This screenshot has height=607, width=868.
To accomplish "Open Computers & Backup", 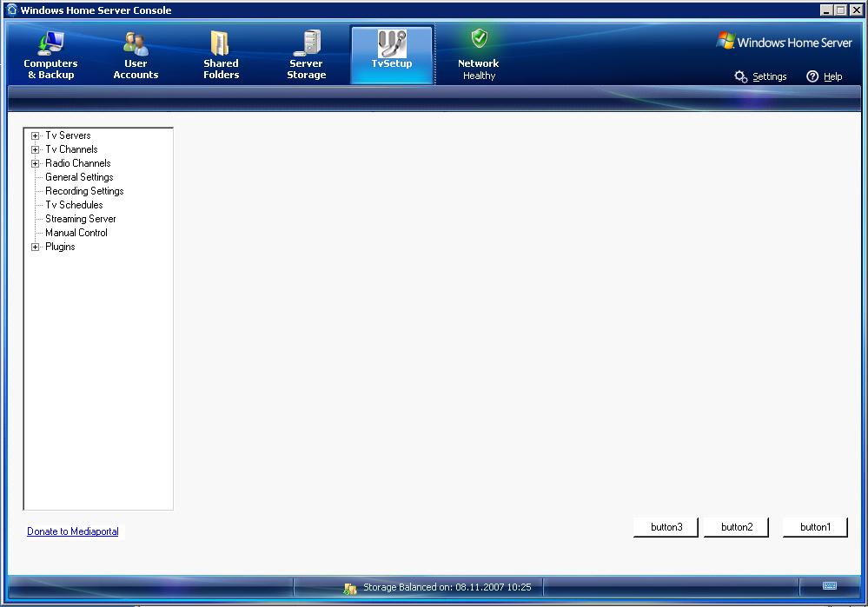I will 50,54.
